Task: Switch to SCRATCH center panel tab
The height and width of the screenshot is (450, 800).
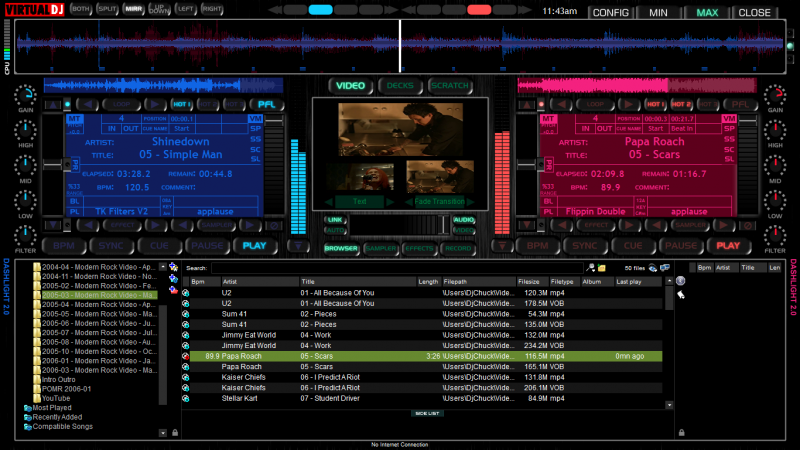Action: [x=449, y=86]
